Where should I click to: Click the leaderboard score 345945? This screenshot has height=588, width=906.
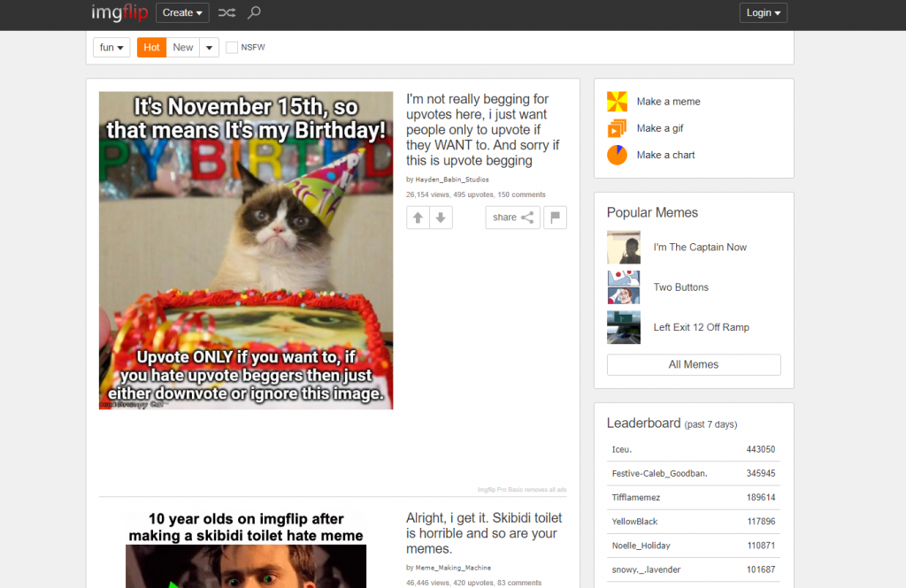coord(760,474)
